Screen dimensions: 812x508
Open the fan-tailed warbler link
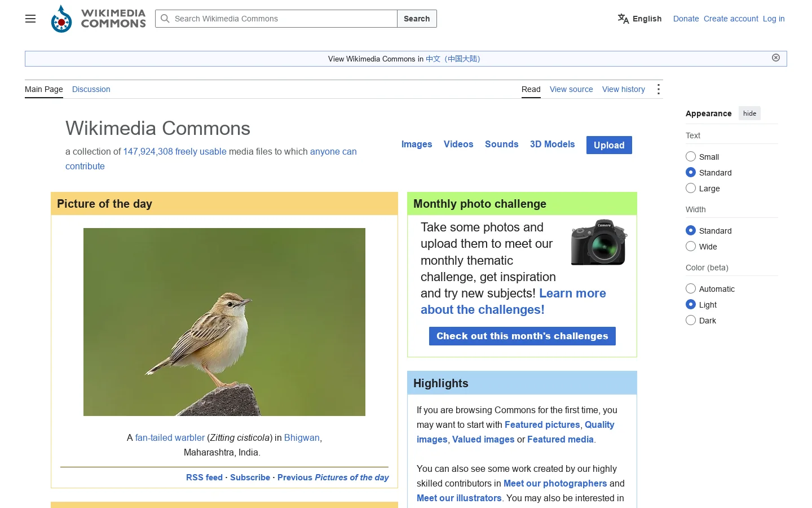point(170,437)
